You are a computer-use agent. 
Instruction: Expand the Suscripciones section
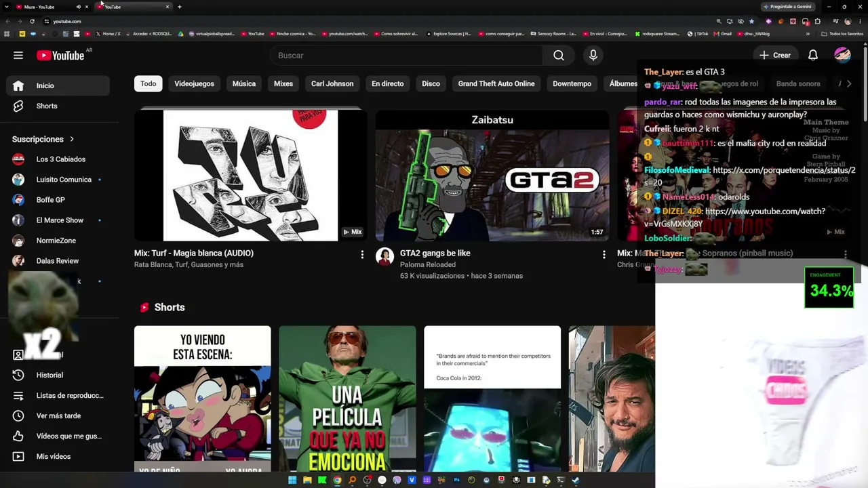[x=43, y=139]
